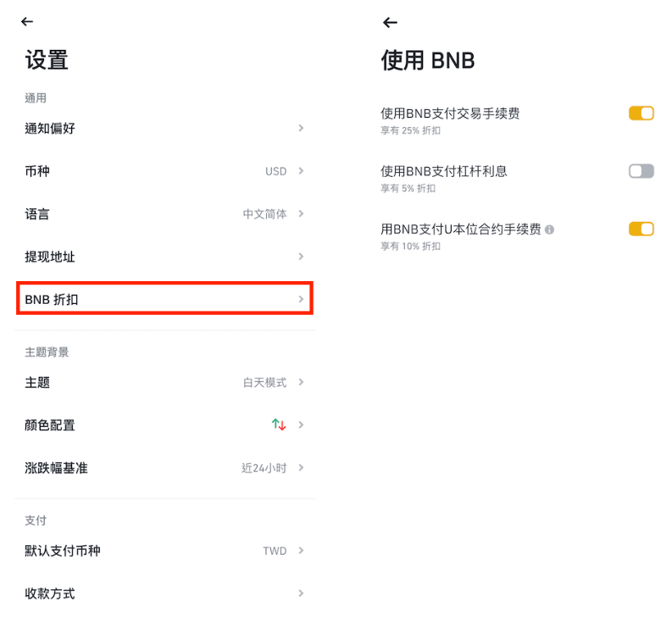Click the info icon beside U本位合约手续费
This screenshot has height=619, width=672.
pyautogui.click(x=550, y=229)
